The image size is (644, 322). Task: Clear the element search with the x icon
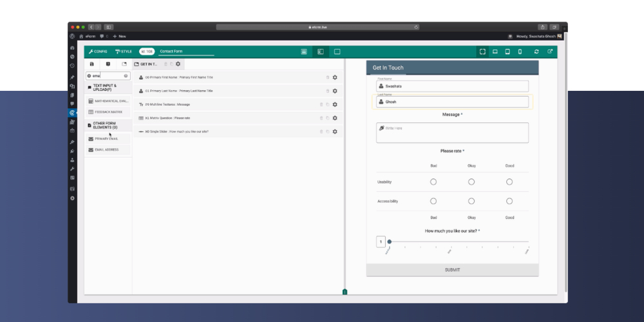tap(89, 76)
